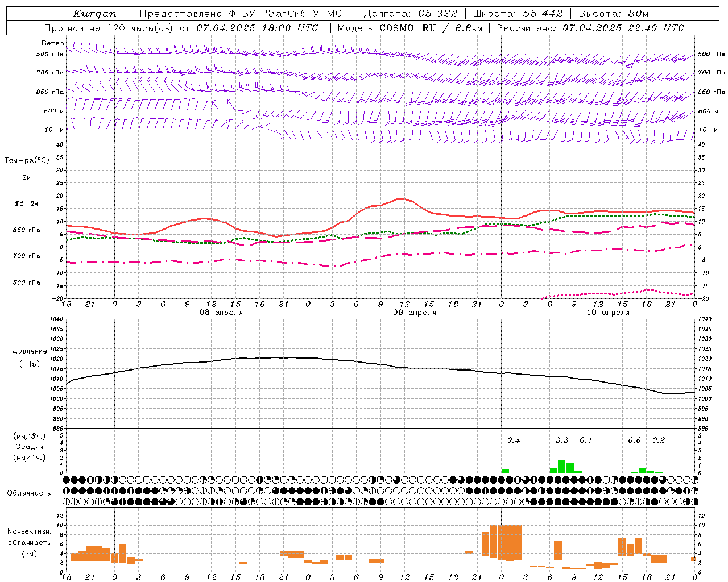This screenshot has width=728, height=582.
Task: Click the "Kurgan" station title
Action: (95, 14)
